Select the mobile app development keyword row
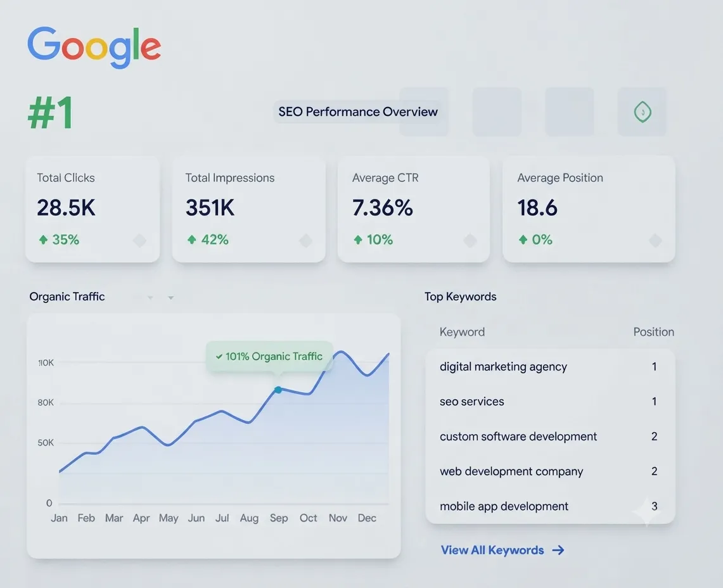723x588 pixels. coord(550,506)
